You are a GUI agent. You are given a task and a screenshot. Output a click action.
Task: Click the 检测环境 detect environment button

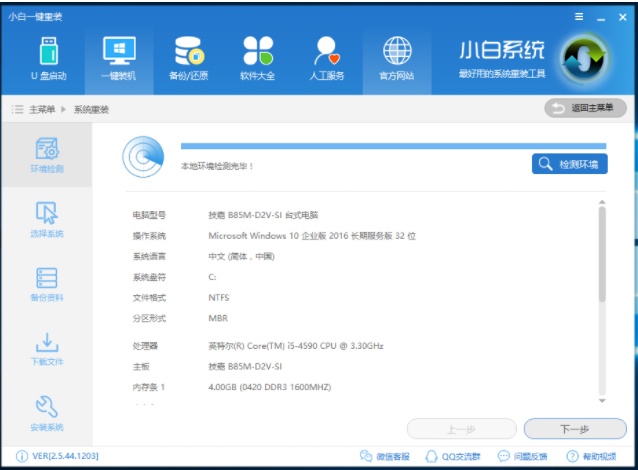(569, 163)
